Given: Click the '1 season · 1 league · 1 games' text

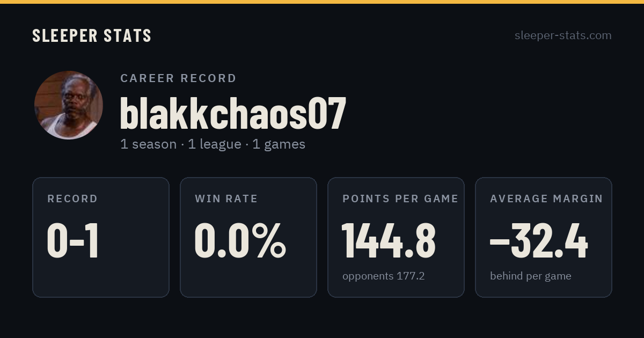Looking at the screenshot, I should point(213,144).
